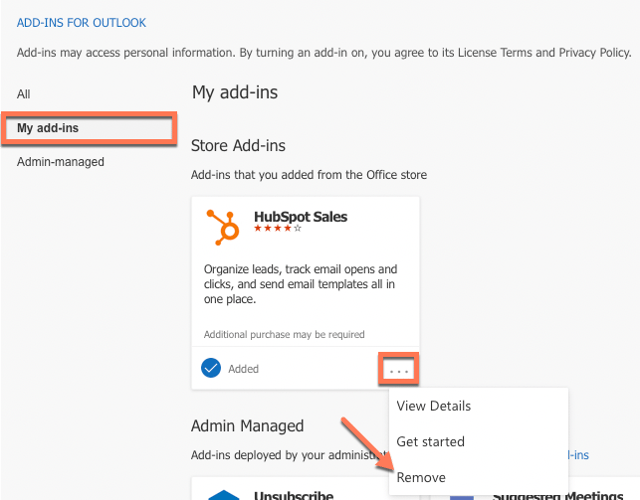This screenshot has width=640, height=500.
Task: Choose View Details from the menu
Action: coord(433,406)
